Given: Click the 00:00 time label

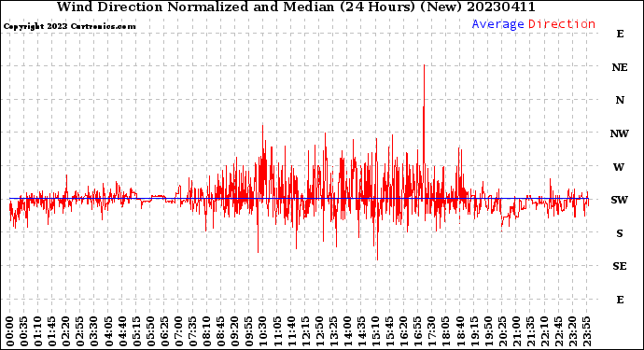Looking at the screenshot, I should [10, 331].
